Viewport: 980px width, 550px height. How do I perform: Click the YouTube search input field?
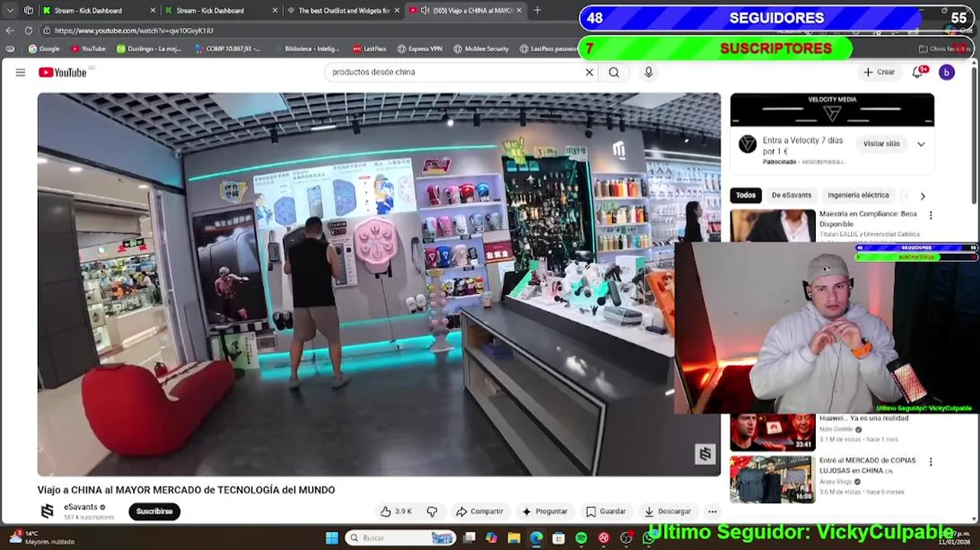coord(454,72)
